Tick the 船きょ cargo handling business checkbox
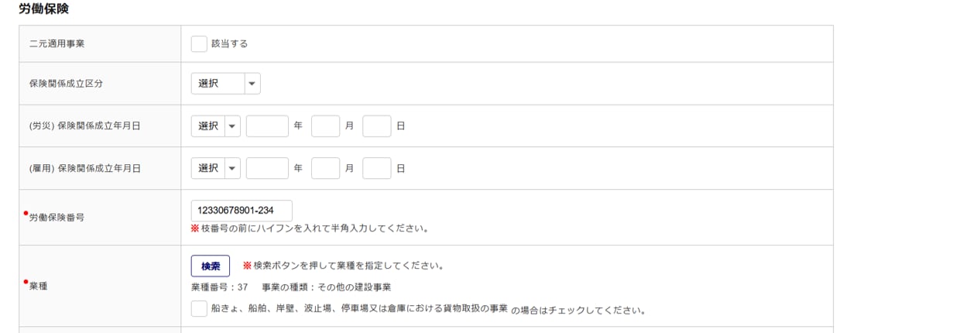The image size is (980, 333). coord(199,308)
